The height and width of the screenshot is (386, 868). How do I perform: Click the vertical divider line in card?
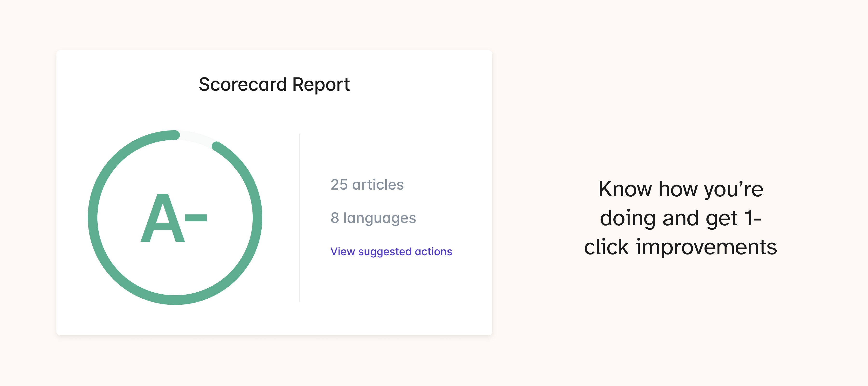pos(299,217)
